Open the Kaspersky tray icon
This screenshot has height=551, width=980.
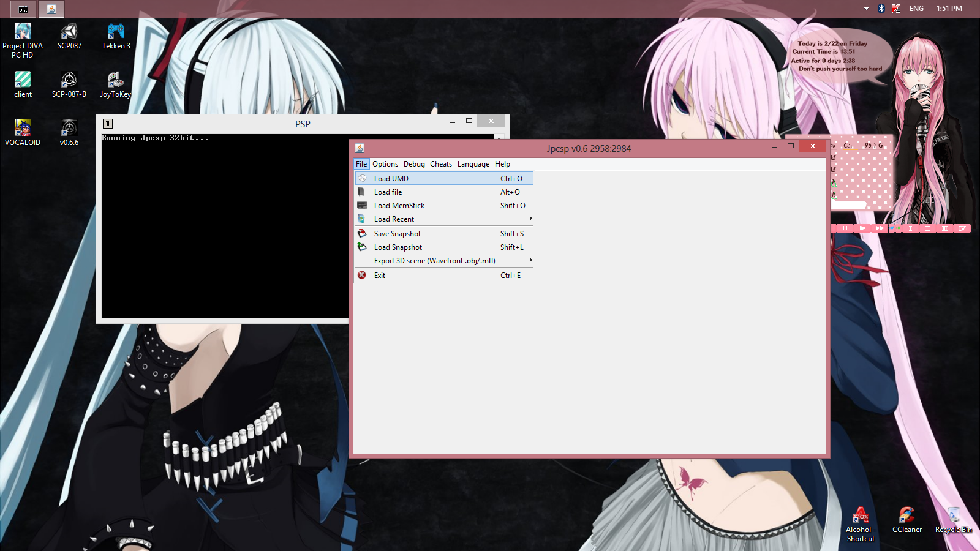896,9
